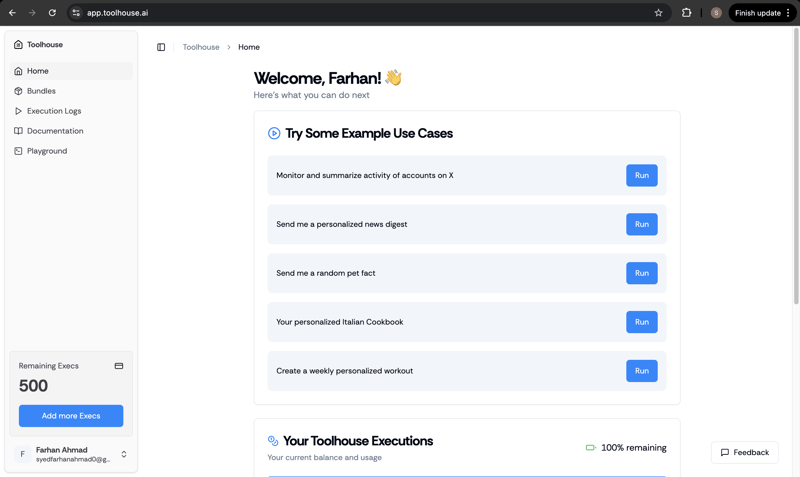This screenshot has height=477, width=800.
Task: Click the Toolhouse breadcrumb link
Action: pos(201,47)
